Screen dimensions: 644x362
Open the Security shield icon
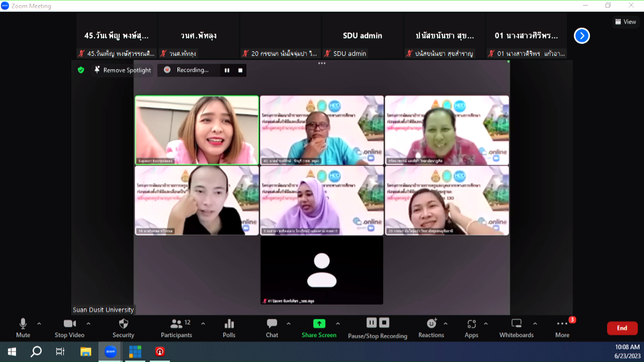[123, 324]
